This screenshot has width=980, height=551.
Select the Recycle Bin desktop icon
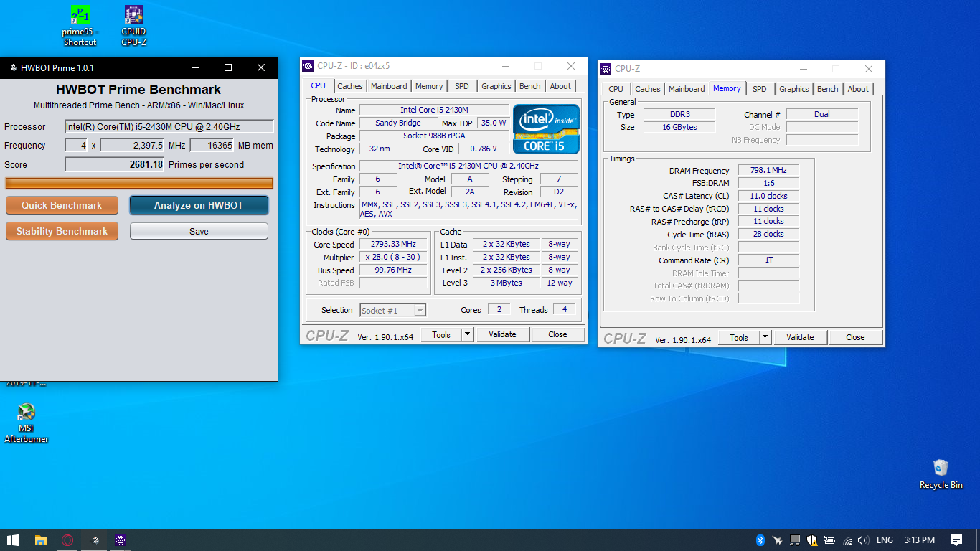coord(941,474)
